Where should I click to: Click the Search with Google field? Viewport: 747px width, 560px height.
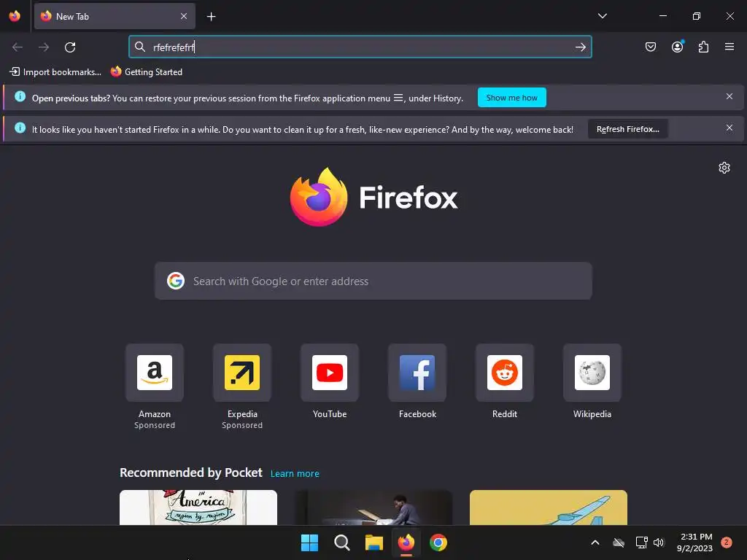click(x=373, y=281)
